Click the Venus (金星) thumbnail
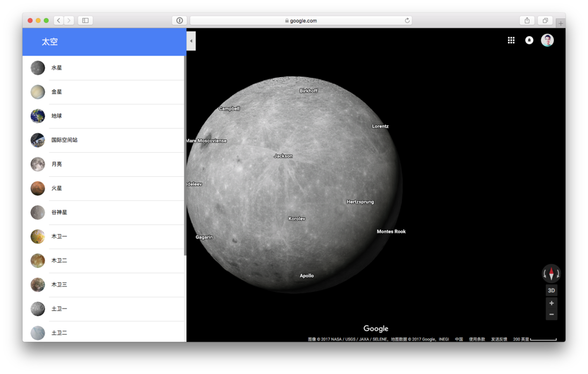This screenshot has width=588, height=374. pyautogui.click(x=38, y=92)
